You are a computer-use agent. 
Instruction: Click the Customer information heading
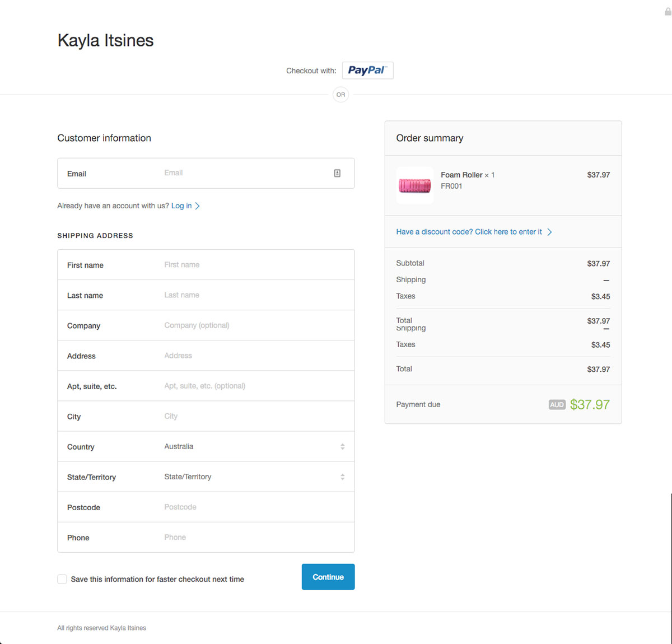tap(104, 138)
